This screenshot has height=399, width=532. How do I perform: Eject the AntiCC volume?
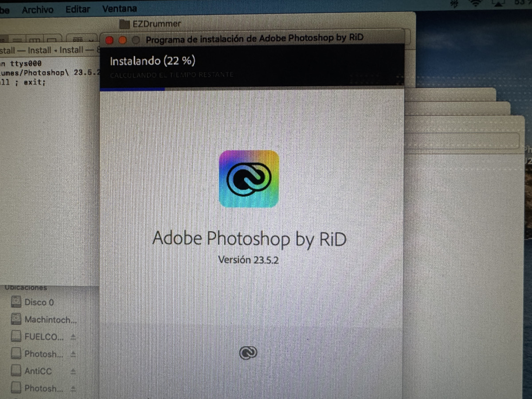tap(74, 371)
